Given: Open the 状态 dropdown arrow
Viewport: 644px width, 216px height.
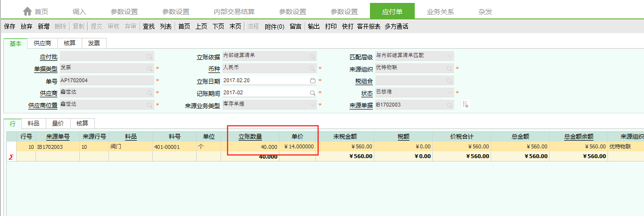Looking at the screenshot, I should tap(449, 92).
